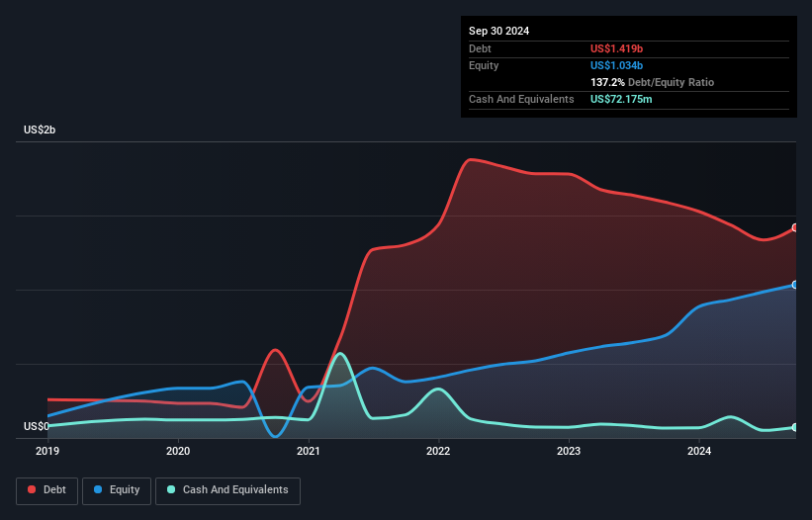The height and width of the screenshot is (520, 812).
Task: Toggle Cash And Equivalents legend button
Action: 227,490
